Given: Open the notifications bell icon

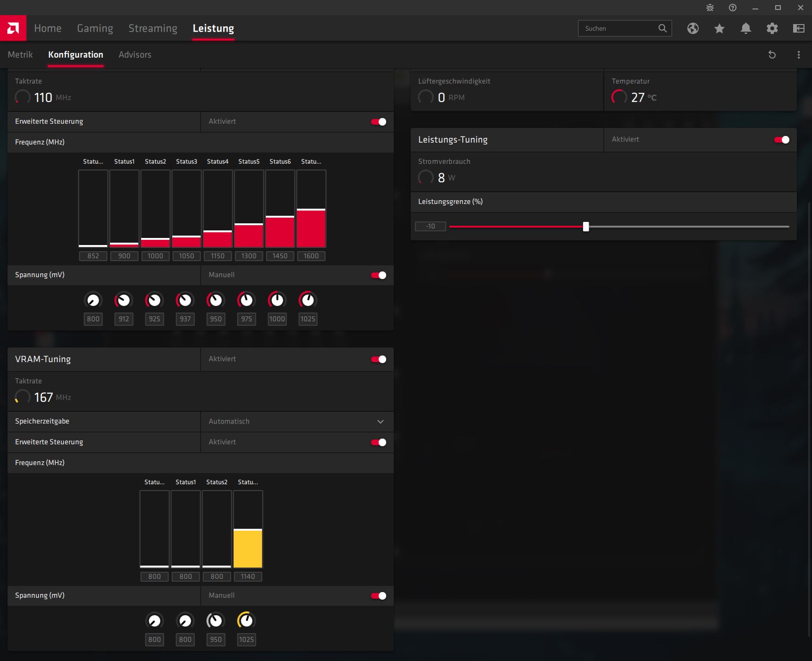Looking at the screenshot, I should point(746,28).
